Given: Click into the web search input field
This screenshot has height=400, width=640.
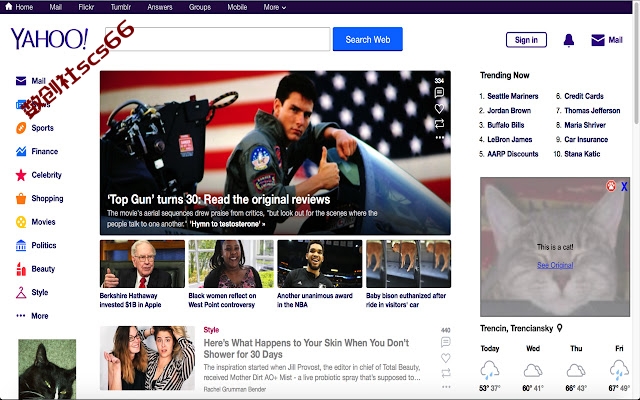Looking at the screenshot, I should pos(218,39).
